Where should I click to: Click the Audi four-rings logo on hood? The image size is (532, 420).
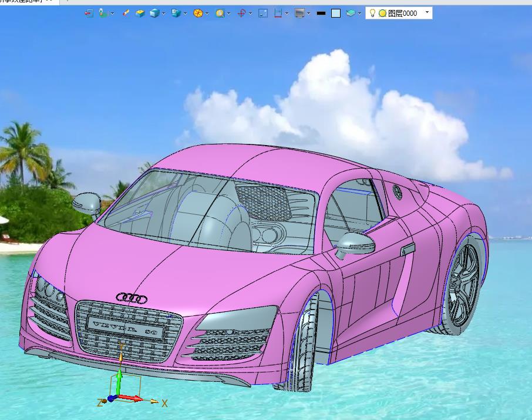[132, 298]
